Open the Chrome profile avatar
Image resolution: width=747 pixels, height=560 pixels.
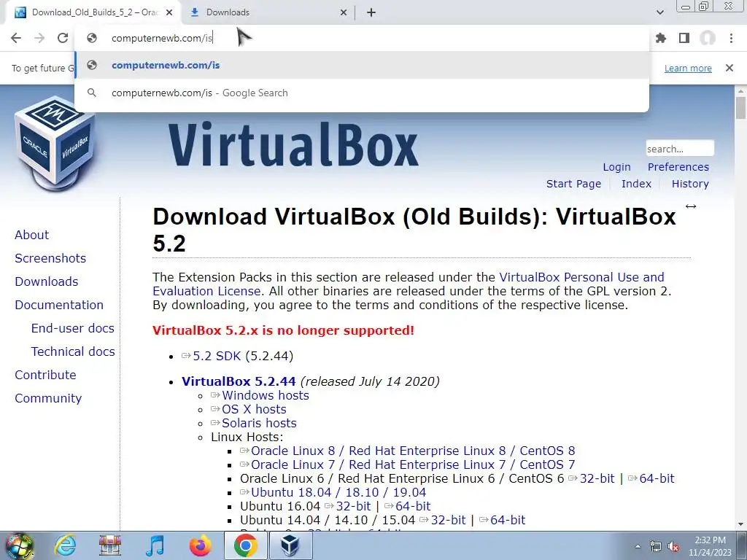click(x=708, y=38)
